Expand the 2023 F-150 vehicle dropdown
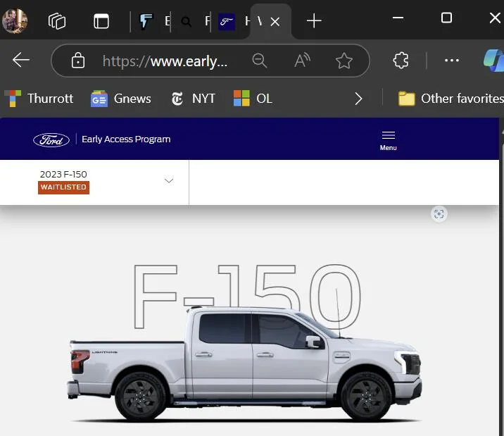Viewport: 504px width, 436px height. 169,181
